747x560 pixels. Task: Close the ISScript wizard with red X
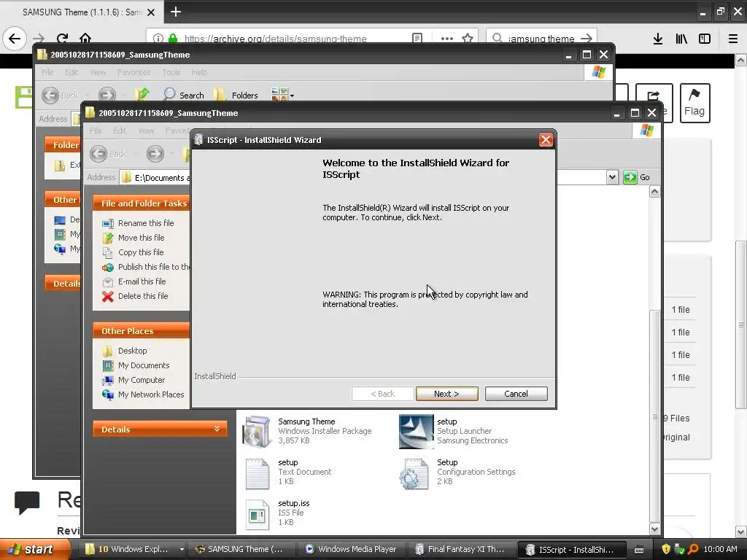coord(546,140)
